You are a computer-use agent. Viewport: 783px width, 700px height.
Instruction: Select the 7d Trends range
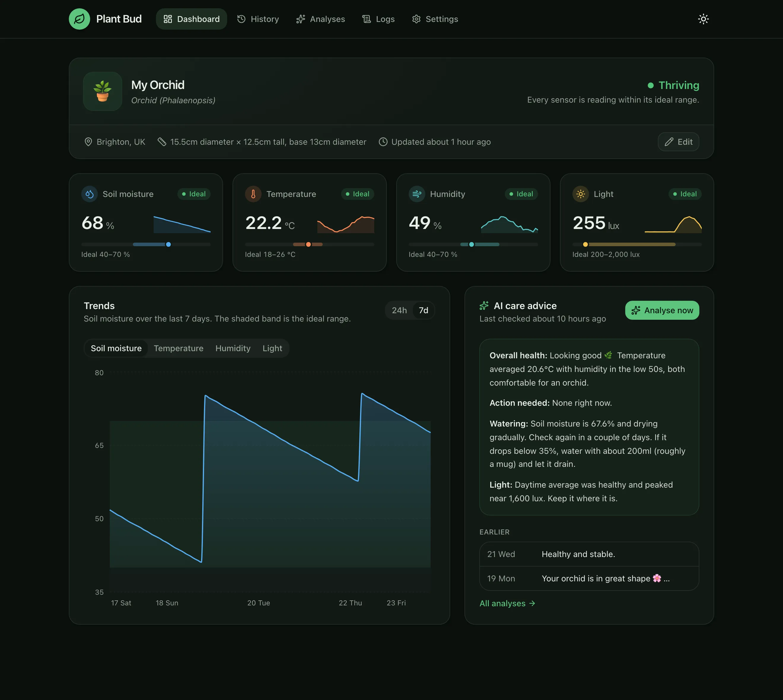tap(424, 310)
